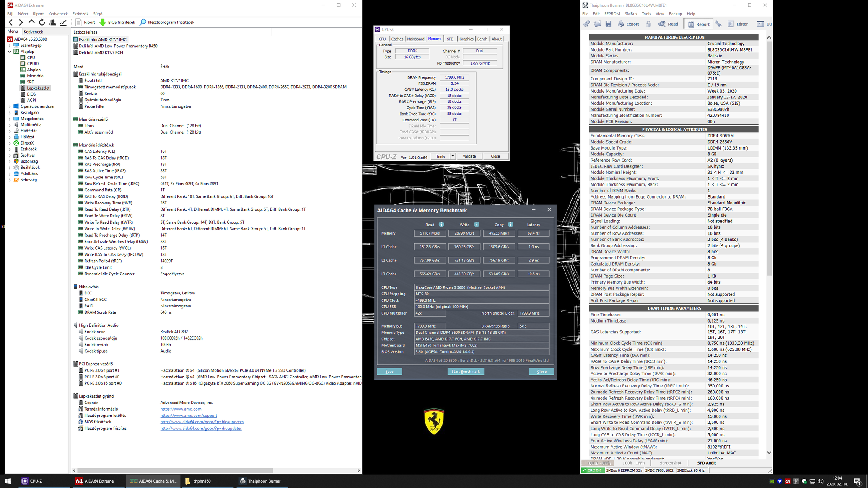Image resolution: width=868 pixels, height=488 pixels.
Task: Click the padlock icon in Thaiphoon Burner toolbar
Action: coord(648,24)
